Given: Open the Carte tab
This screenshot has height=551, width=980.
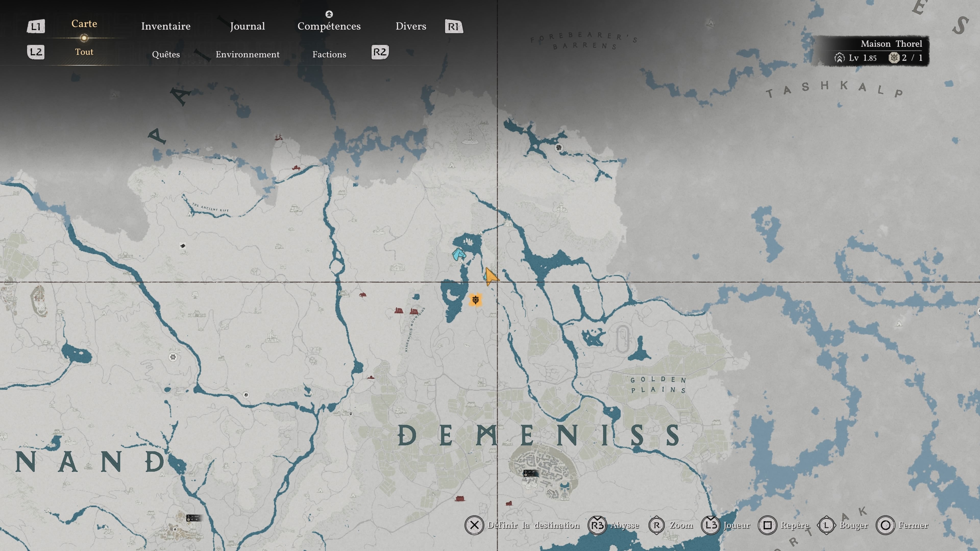Looking at the screenshot, I should pos(84,23).
